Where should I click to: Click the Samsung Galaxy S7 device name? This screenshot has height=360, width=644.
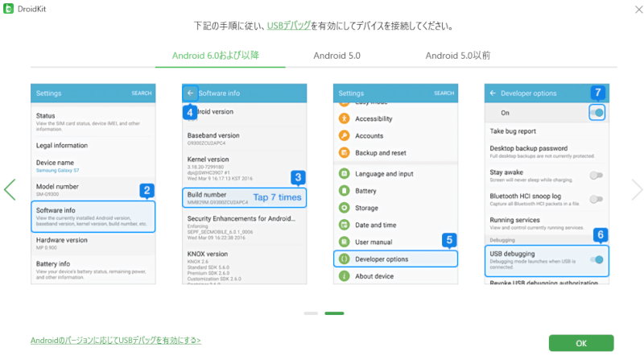[x=57, y=171]
